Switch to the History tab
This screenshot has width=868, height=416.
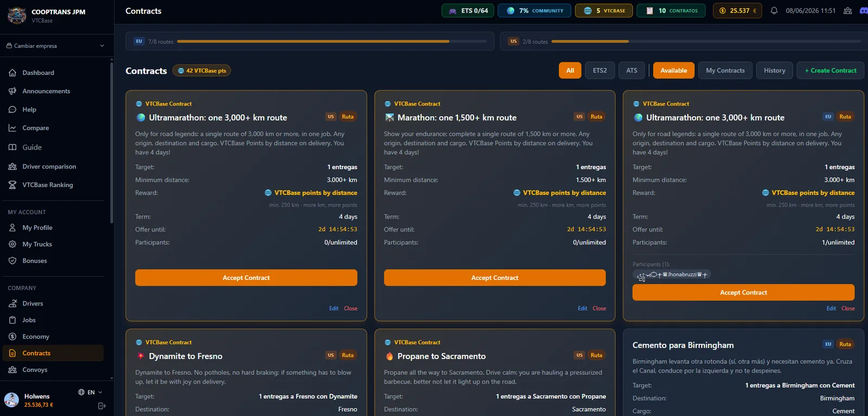point(775,71)
